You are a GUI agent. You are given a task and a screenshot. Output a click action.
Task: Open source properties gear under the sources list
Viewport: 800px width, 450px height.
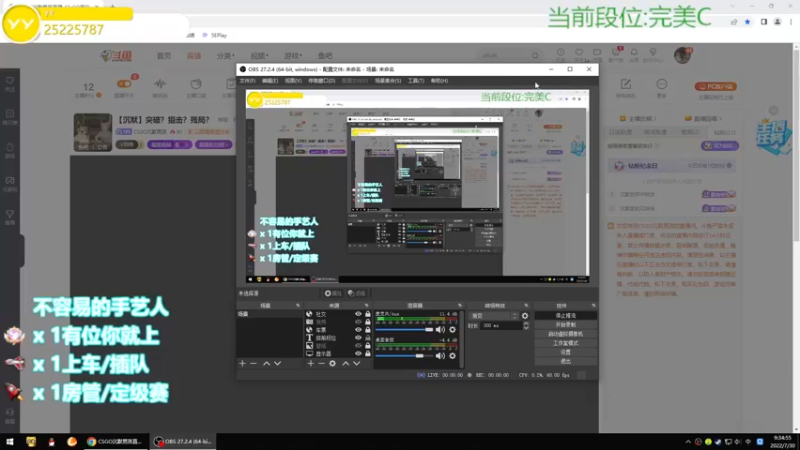(333, 363)
